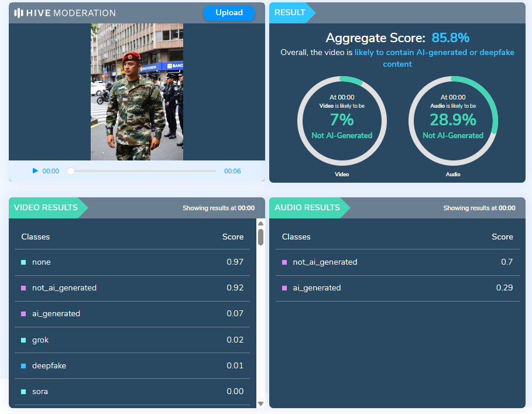Image resolution: width=532 pixels, height=414 pixels.
Task: Click the purple square beside 'ai_generated' in Audio Results
Action: point(284,288)
